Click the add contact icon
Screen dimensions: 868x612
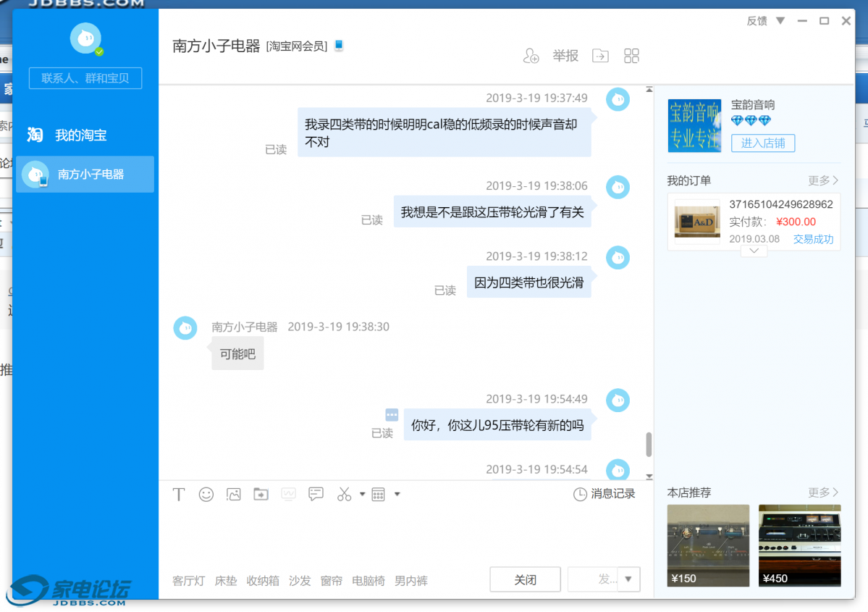point(531,55)
